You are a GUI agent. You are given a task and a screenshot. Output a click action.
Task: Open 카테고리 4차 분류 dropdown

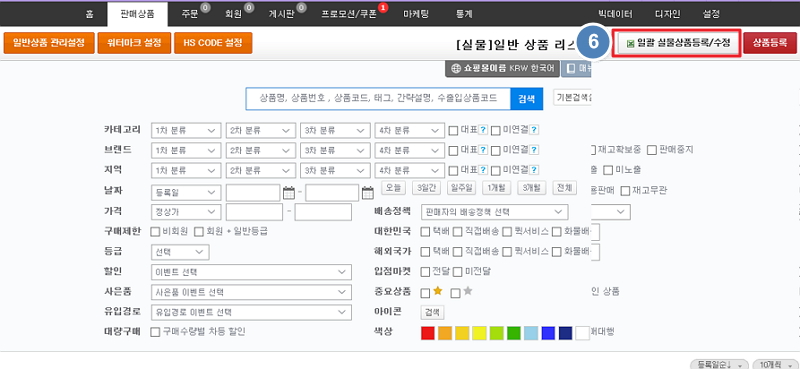click(409, 131)
